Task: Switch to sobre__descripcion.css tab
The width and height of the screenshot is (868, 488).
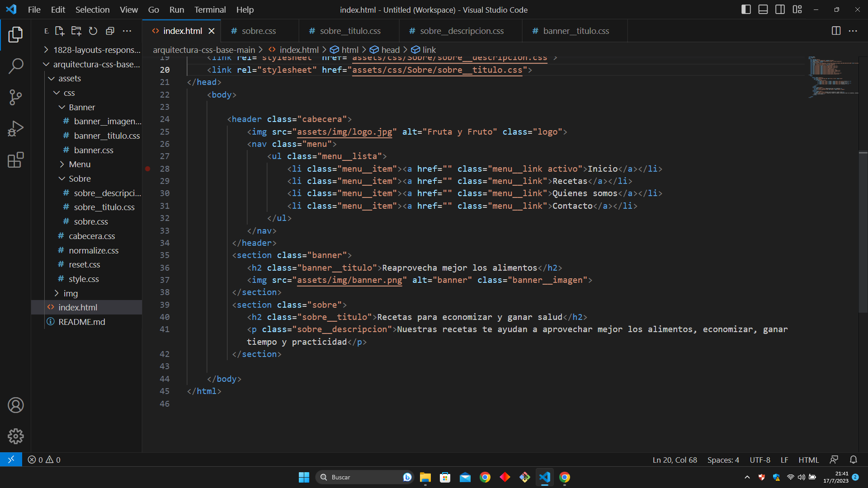Action: (461, 31)
